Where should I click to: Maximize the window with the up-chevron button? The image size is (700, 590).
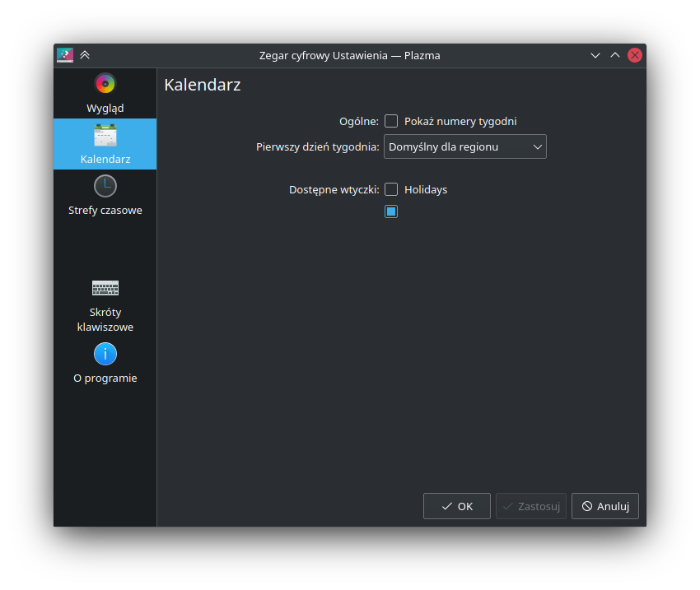[x=615, y=55]
